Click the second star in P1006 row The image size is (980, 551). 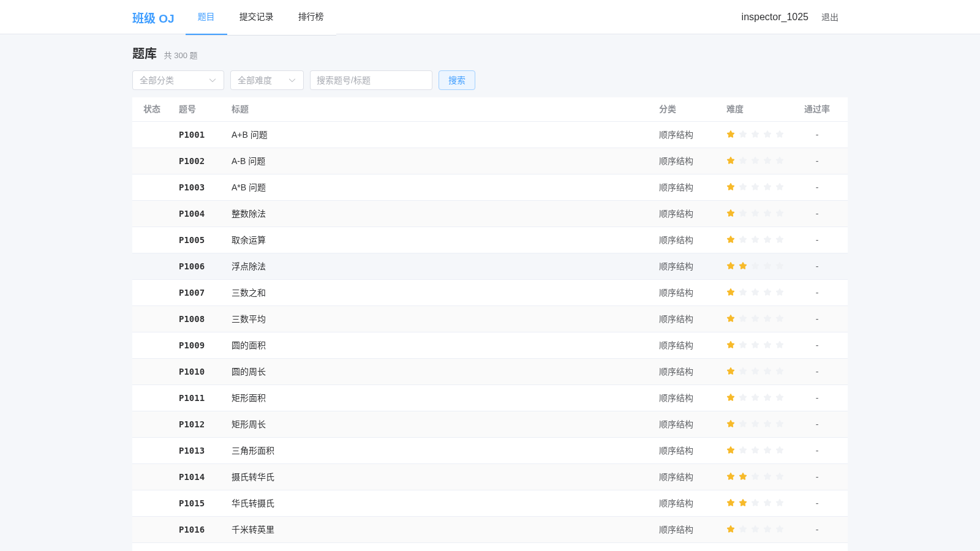(x=743, y=266)
